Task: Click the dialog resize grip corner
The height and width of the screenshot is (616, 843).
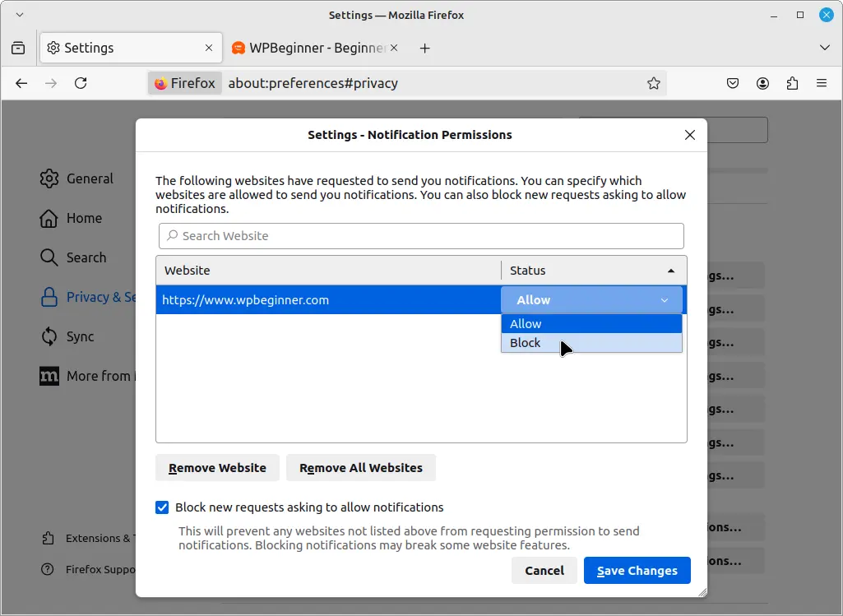Action: 702,592
